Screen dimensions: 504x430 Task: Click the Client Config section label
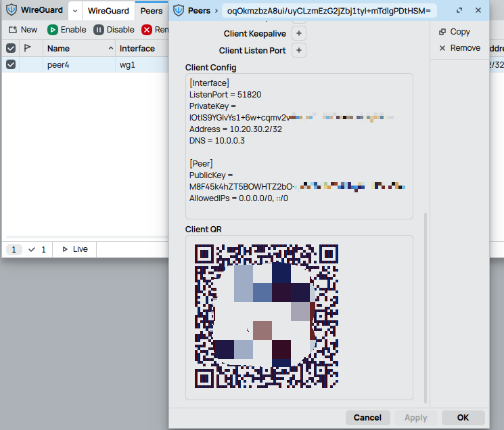pyautogui.click(x=210, y=68)
